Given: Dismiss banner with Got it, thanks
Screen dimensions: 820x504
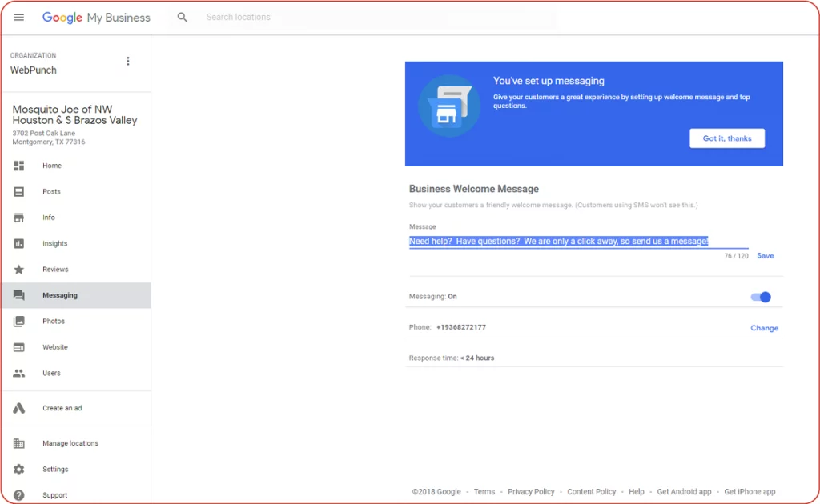Looking at the screenshot, I should point(727,138).
